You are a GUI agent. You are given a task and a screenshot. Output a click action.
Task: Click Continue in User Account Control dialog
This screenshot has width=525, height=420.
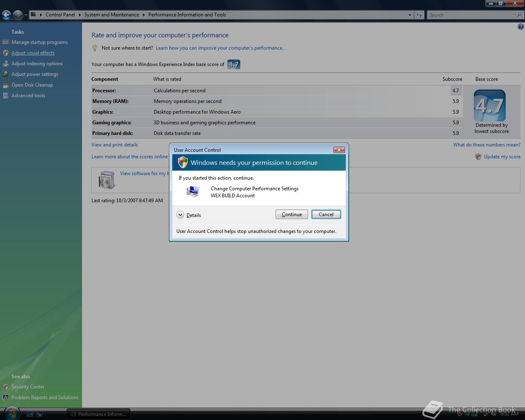pyautogui.click(x=292, y=215)
